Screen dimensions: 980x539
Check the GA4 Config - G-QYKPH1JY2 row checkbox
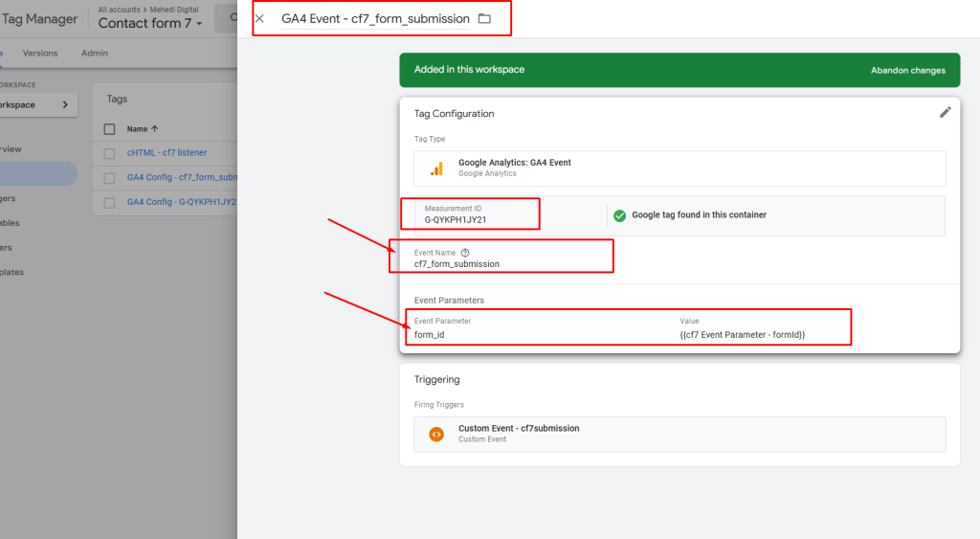point(109,203)
